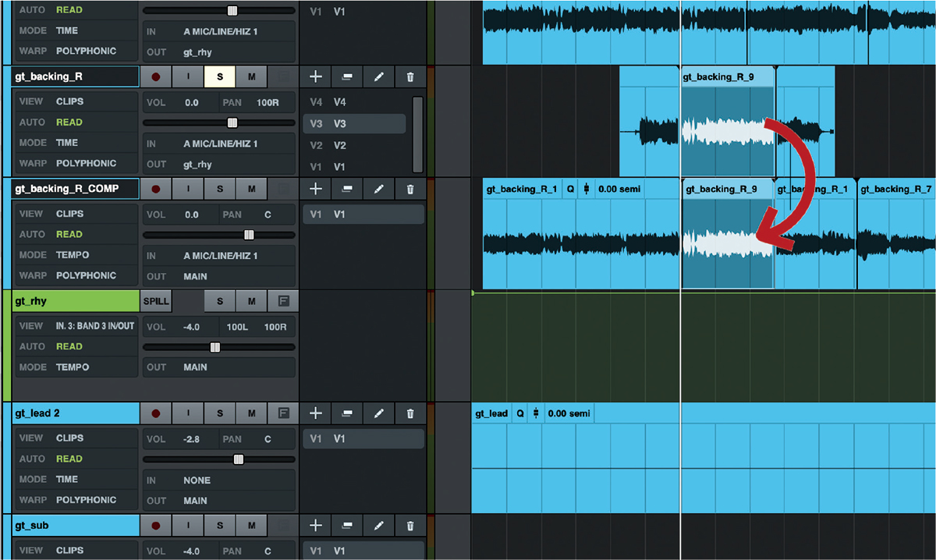
Task: Mute the gt_sub track
Action: 251,526
